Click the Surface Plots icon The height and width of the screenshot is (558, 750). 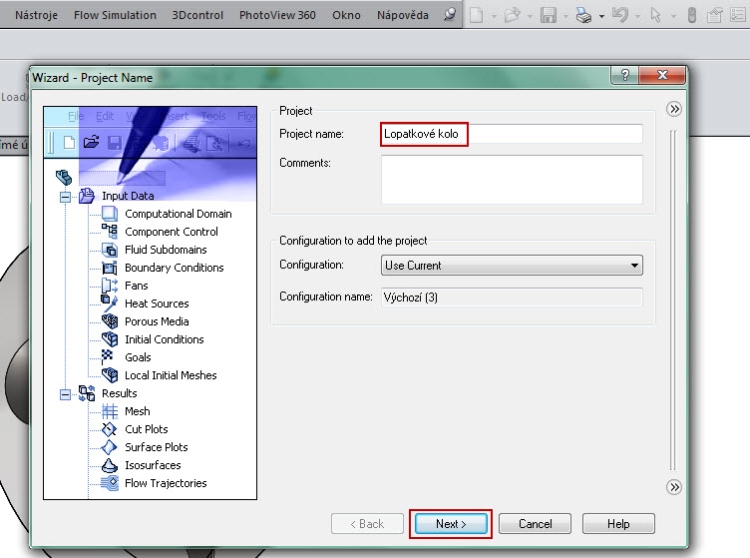110,447
